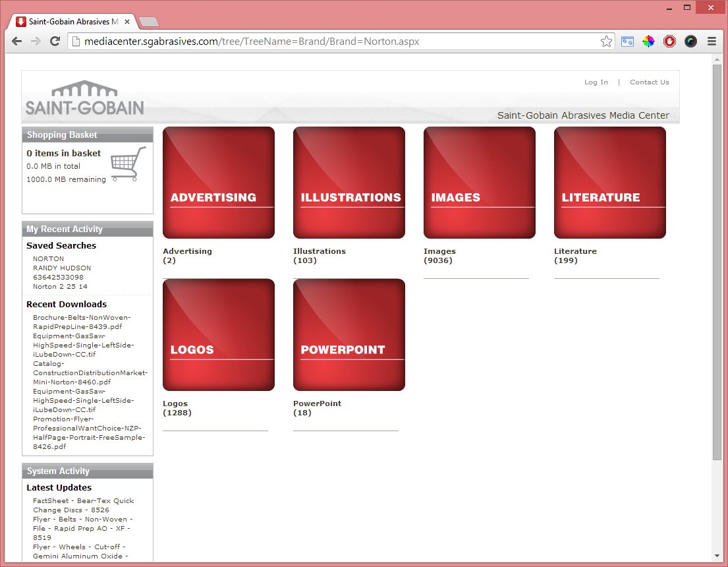
Task: Click the System Activity header
Action: (x=87, y=471)
